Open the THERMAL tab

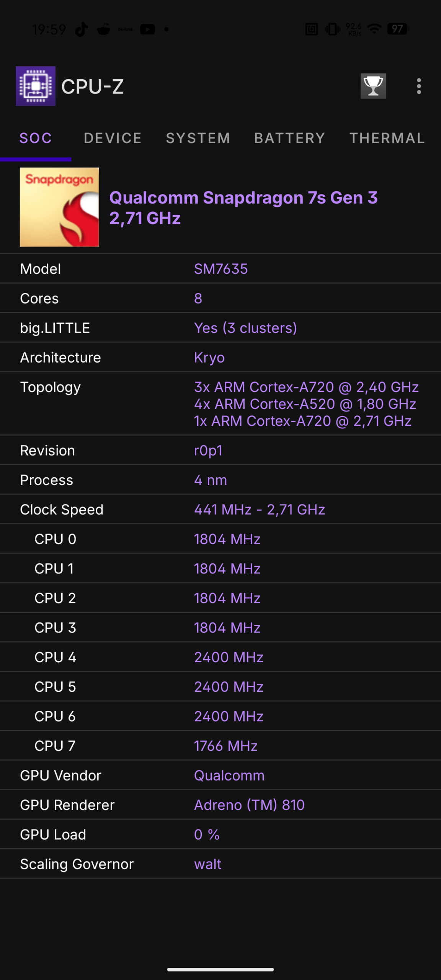pyautogui.click(x=387, y=138)
